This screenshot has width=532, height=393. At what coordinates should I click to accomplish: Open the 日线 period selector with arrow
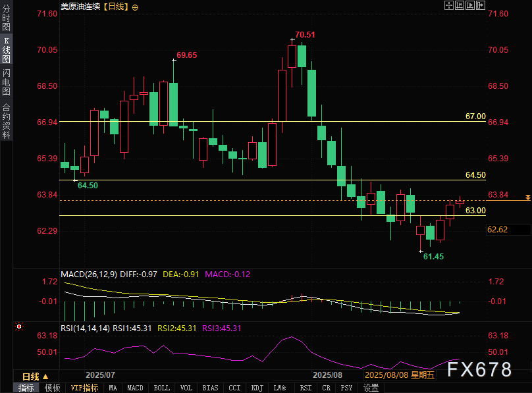[x=35, y=377]
